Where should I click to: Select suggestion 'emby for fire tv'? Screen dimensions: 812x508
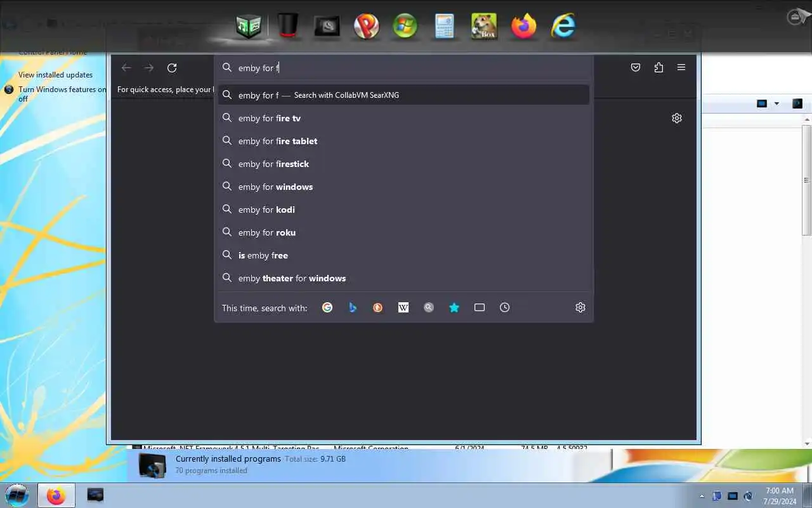click(x=403, y=118)
